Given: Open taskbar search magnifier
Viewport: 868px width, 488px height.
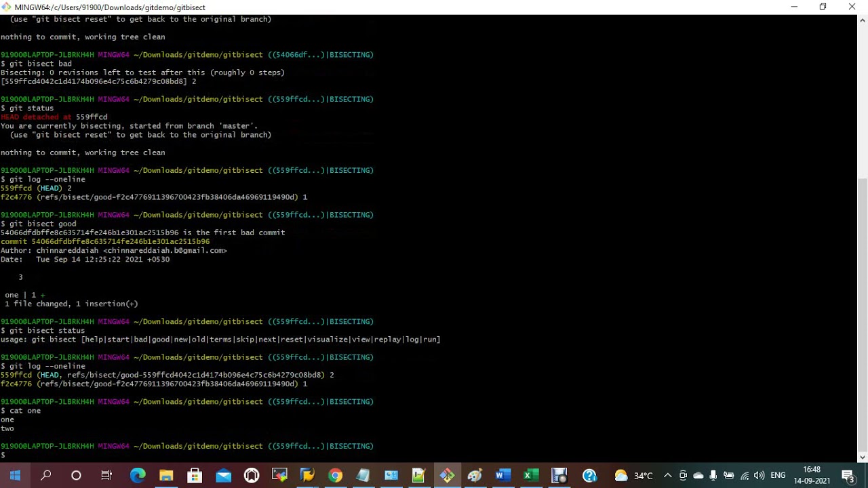Looking at the screenshot, I should click(46, 475).
